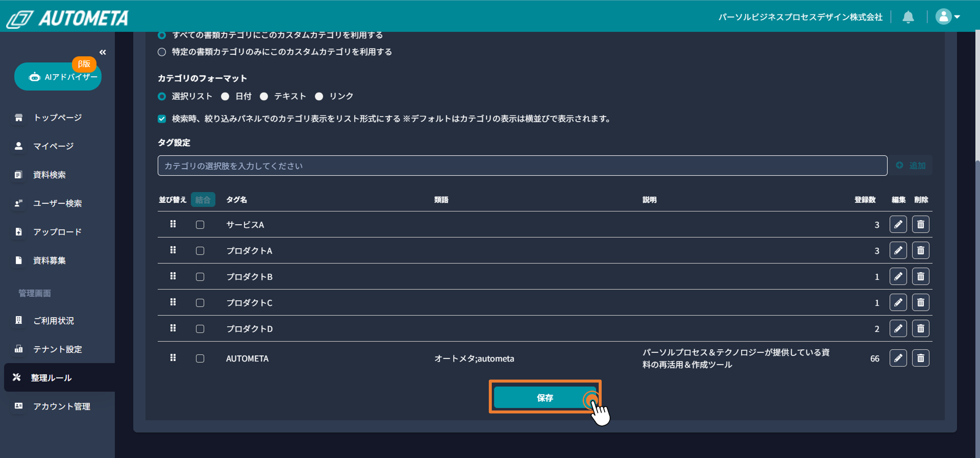
Task: Check the AUTOMETA row checkbox
Action: (x=200, y=358)
